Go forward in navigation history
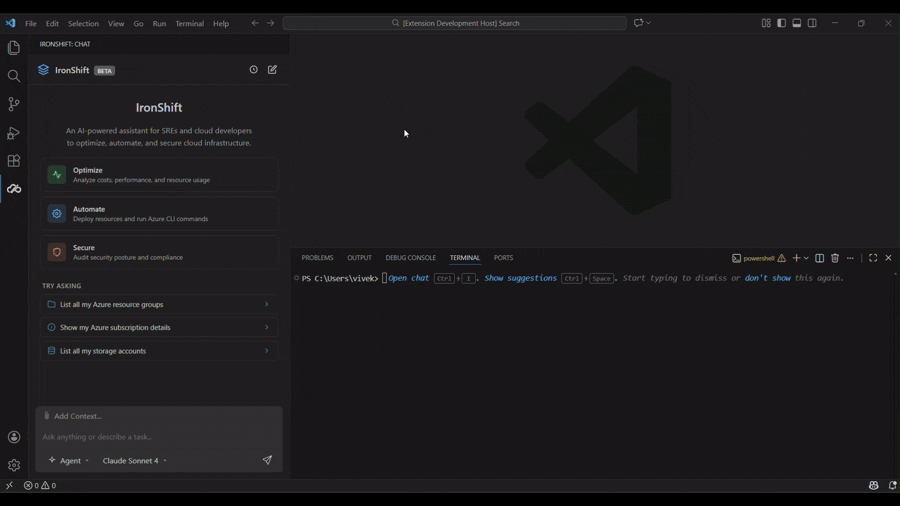 pos(270,23)
